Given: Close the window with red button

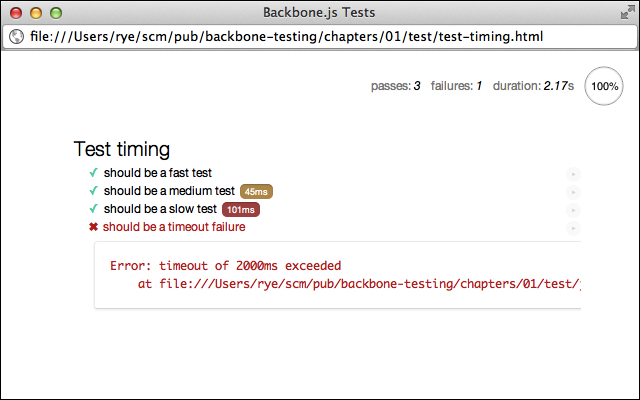Looking at the screenshot, I should tap(16, 13).
